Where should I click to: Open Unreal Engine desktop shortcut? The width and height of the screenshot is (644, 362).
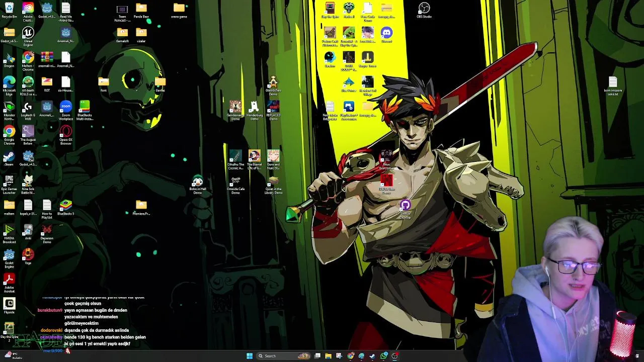click(x=28, y=37)
